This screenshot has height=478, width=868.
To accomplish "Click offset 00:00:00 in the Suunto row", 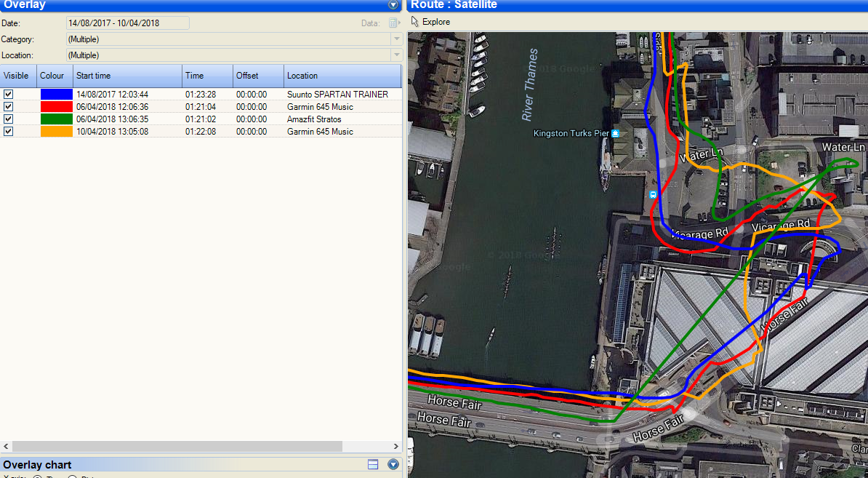I will (252, 95).
